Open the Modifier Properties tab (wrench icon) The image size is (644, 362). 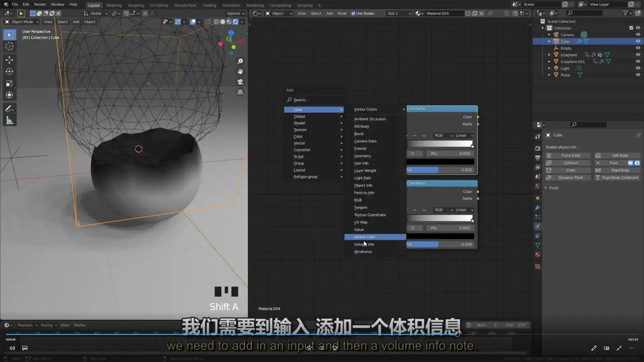coord(538,207)
